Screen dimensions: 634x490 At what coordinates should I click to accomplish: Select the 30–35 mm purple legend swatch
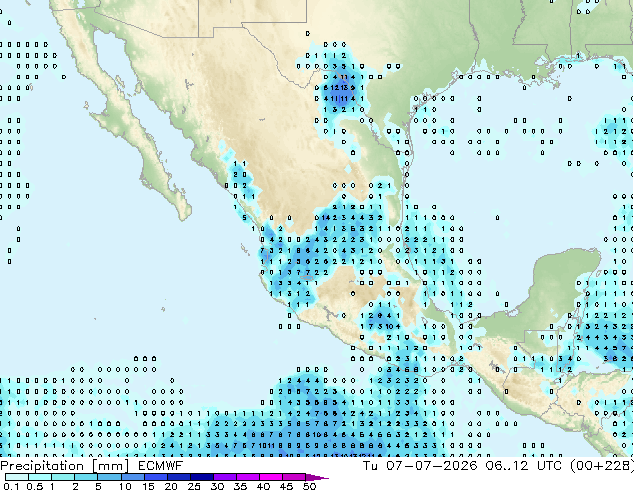coord(225,477)
